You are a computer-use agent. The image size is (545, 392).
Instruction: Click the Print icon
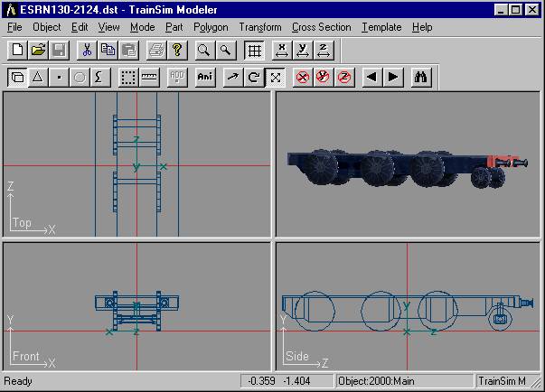click(156, 51)
